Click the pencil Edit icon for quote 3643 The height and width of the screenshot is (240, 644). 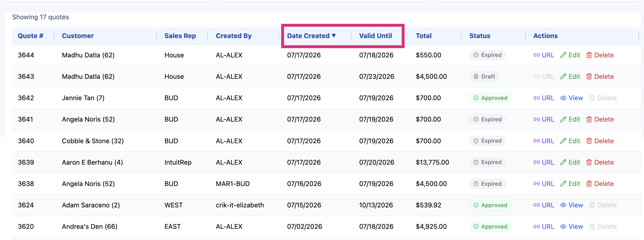[x=563, y=76]
